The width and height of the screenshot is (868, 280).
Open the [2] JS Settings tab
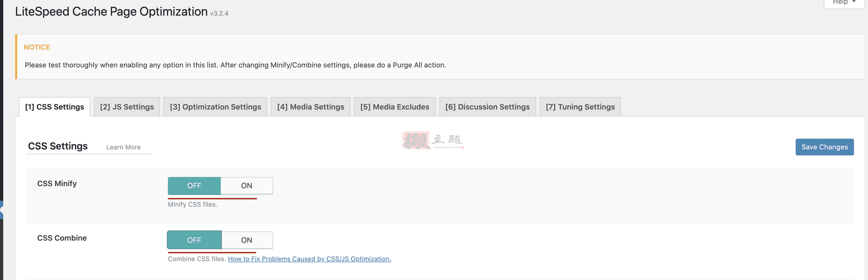click(127, 107)
